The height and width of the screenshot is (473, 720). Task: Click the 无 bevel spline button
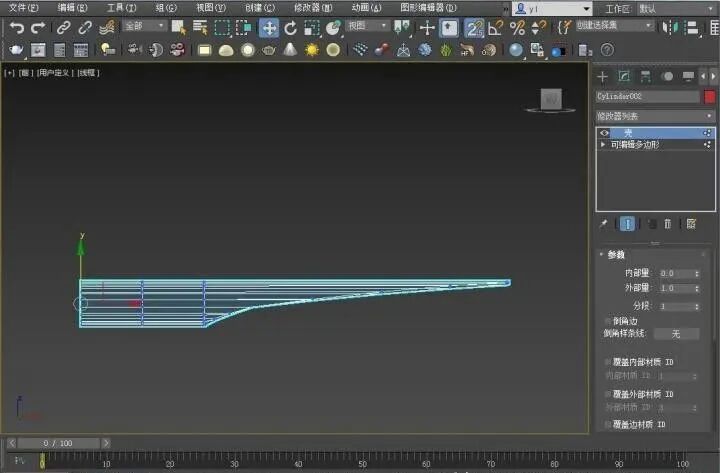click(676, 334)
